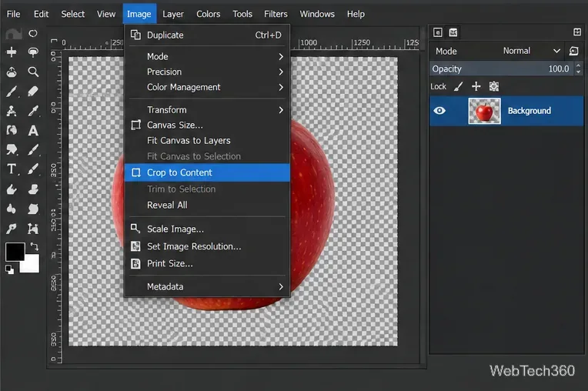Select the Color Picker eyedropper tool

pos(33,111)
